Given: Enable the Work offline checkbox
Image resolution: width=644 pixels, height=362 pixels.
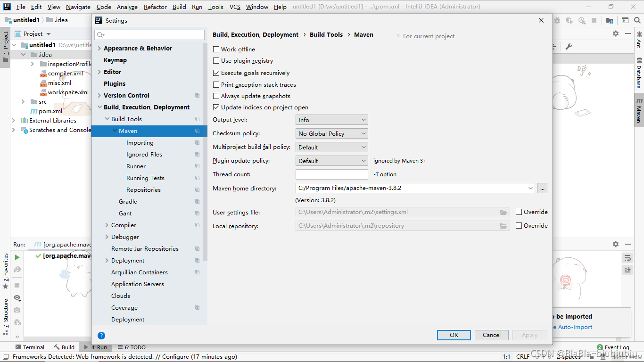Looking at the screenshot, I should coord(216,49).
